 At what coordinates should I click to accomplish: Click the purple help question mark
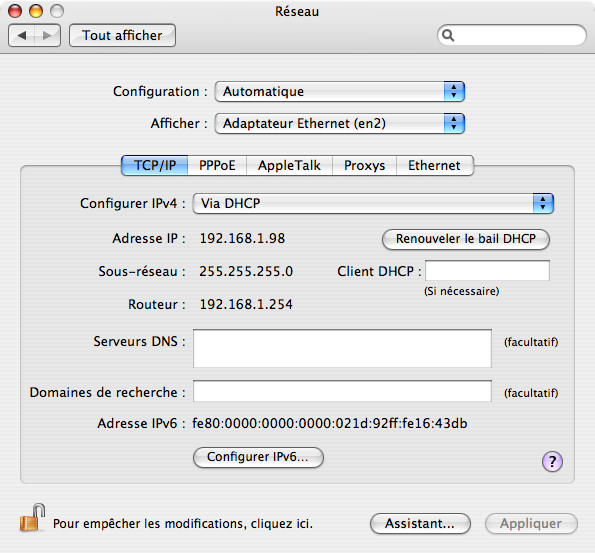[x=552, y=462]
